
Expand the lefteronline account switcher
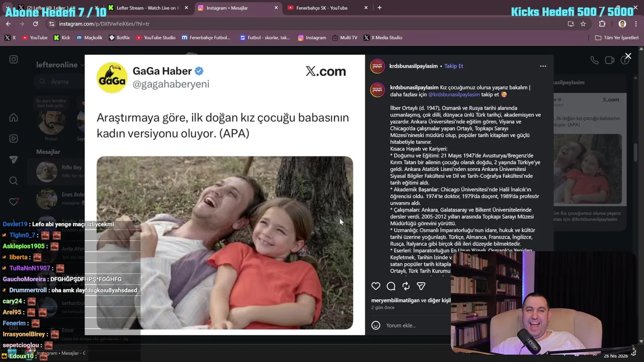(x=60, y=65)
